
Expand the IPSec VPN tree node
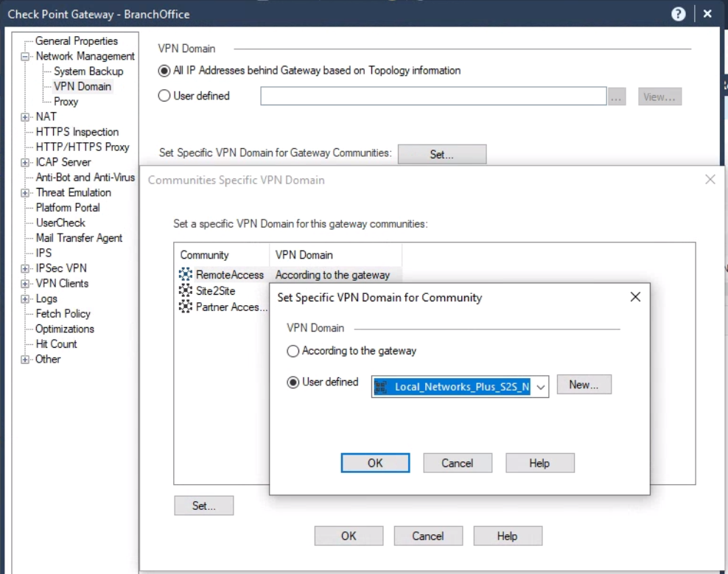(x=24, y=268)
